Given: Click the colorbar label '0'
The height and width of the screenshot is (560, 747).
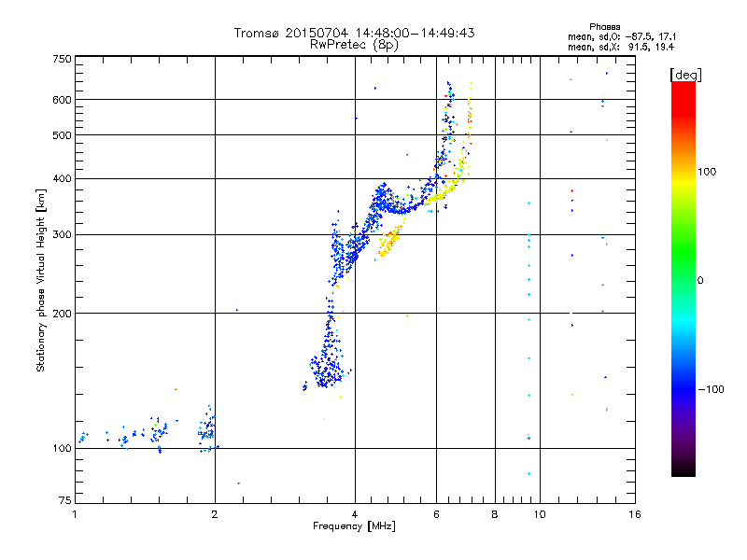Looking at the screenshot, I should tap(700, 281).
